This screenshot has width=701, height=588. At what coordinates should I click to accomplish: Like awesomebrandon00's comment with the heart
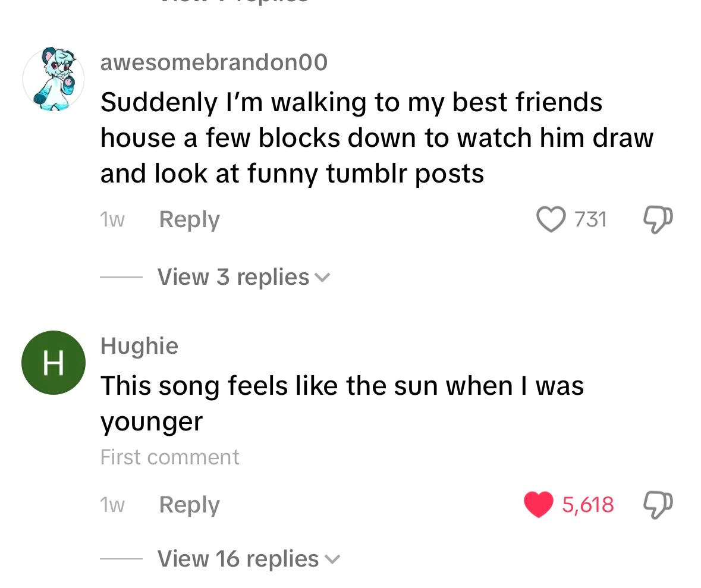coord(550,219)
